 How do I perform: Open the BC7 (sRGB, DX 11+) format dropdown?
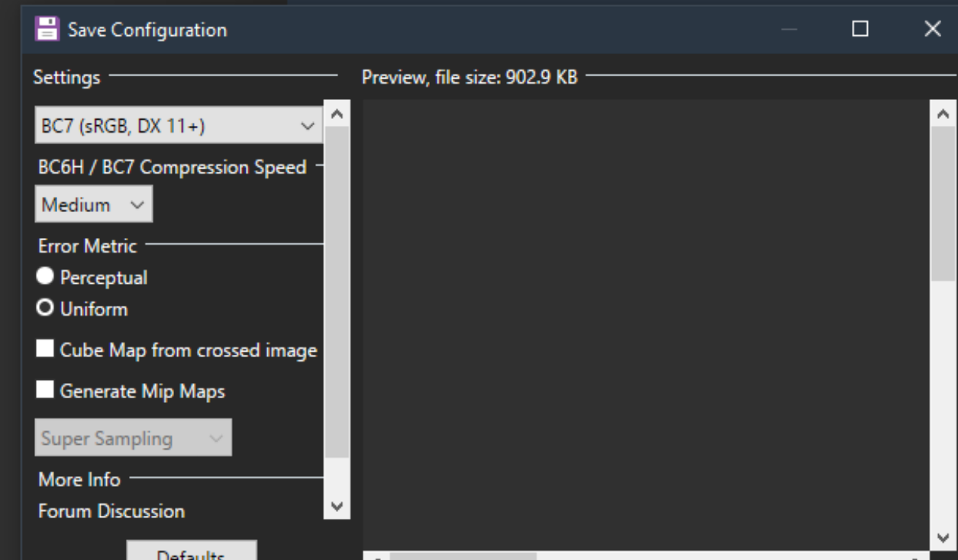pyautogui.click(x=179, y=126)
